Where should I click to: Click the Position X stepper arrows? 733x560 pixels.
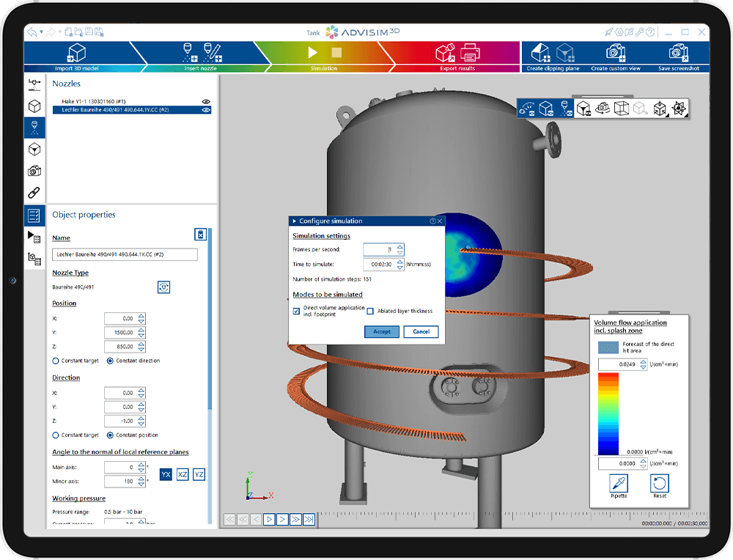point(141,318)
